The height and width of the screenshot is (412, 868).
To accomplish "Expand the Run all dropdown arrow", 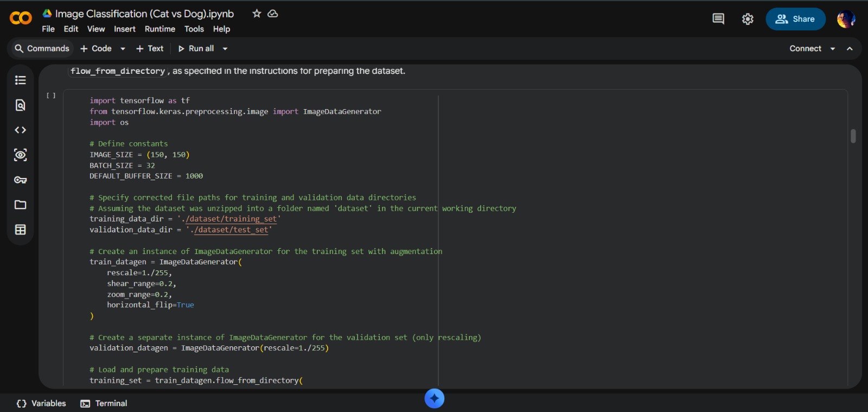I will point(225,49).
